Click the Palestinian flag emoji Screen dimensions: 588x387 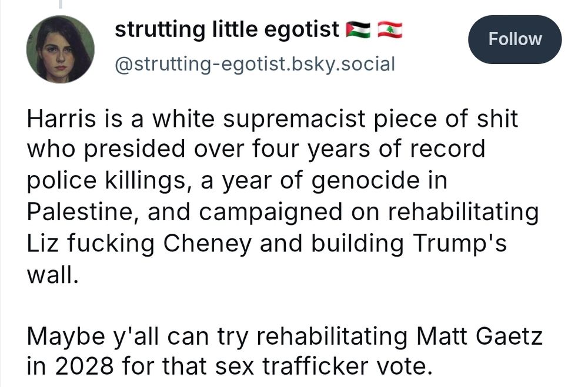[358, 29]
